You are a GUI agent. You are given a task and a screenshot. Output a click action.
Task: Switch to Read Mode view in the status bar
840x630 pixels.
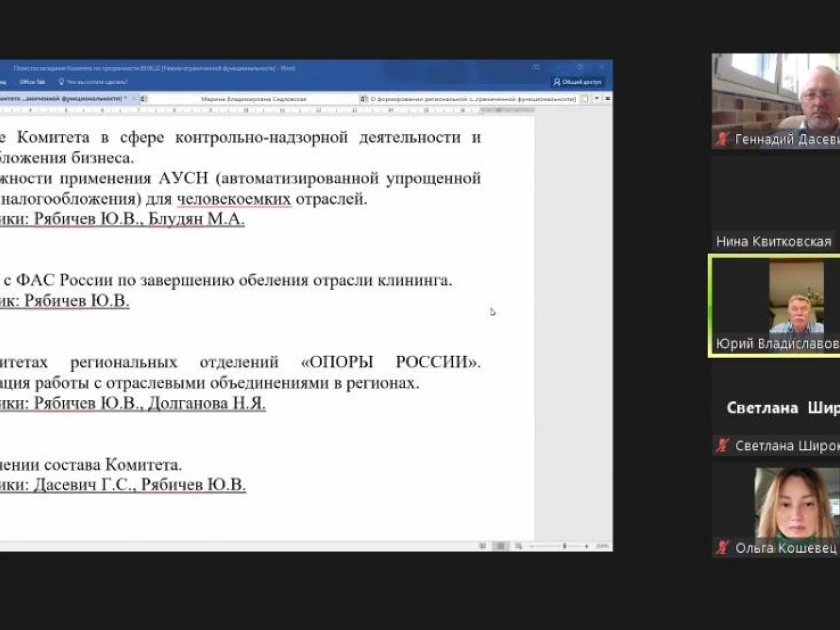click(x=482, y=546)
